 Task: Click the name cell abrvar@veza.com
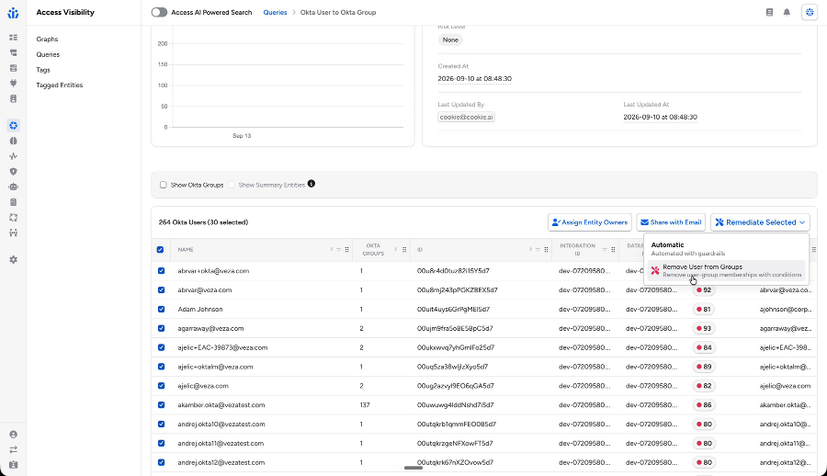coord(205,290)
